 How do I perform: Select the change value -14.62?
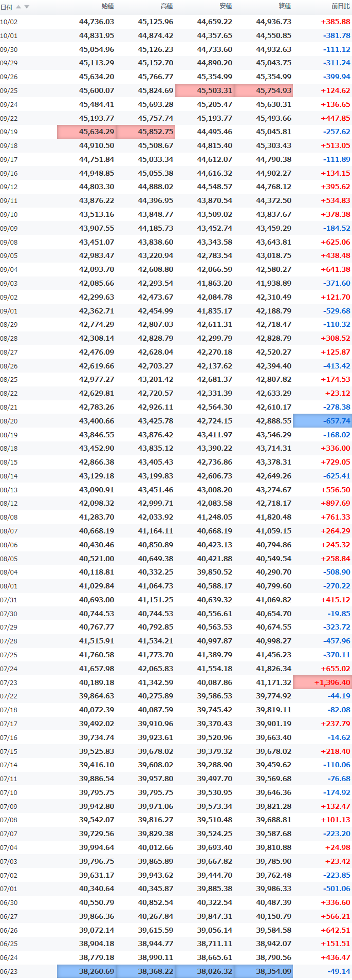[339, 737]
